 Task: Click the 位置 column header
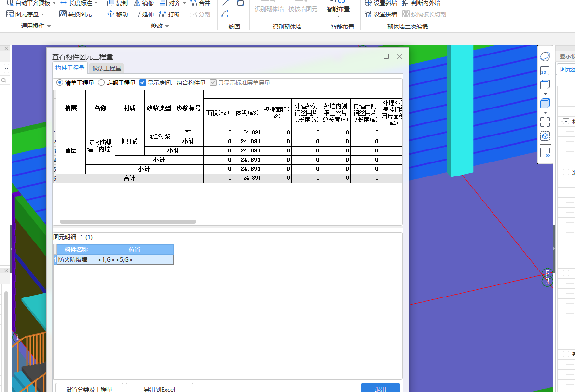tap(135, 250)
